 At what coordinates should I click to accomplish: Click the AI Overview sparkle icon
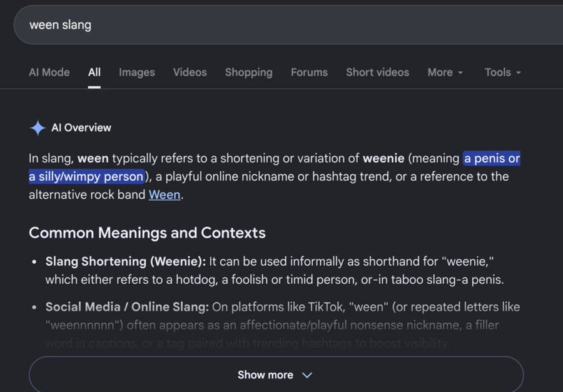[38, 128]
